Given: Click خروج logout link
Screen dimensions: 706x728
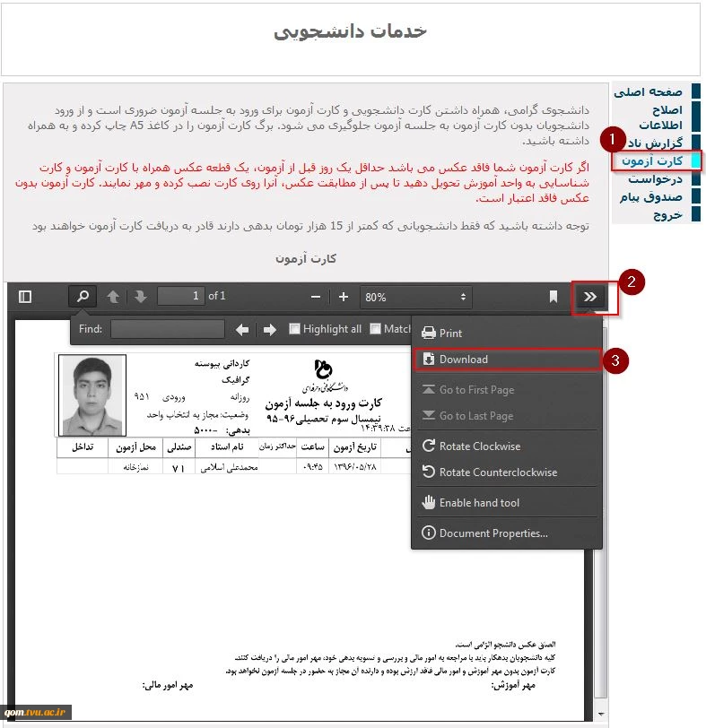Looking at the screenshot, I should (668, 215).
